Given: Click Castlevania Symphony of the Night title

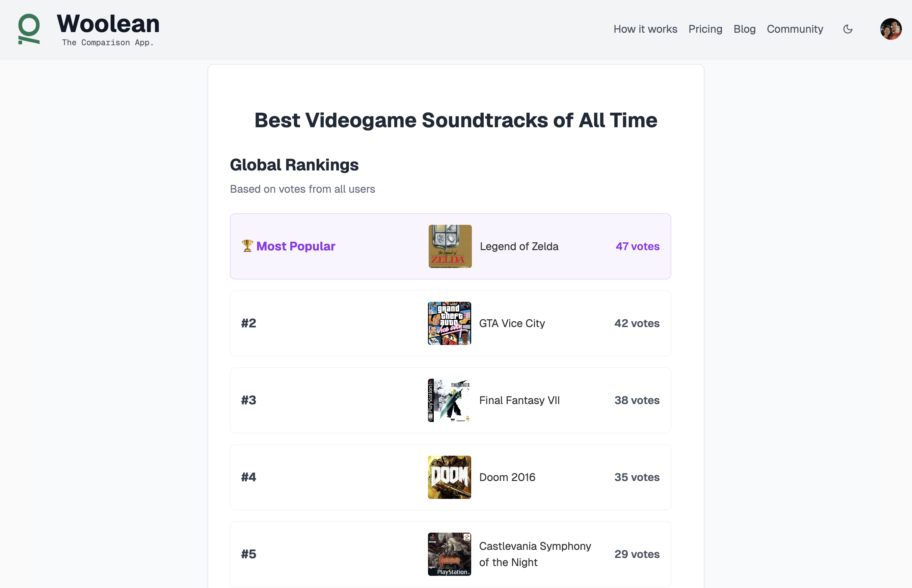Looking at the screenshot, I should (535, 554).
